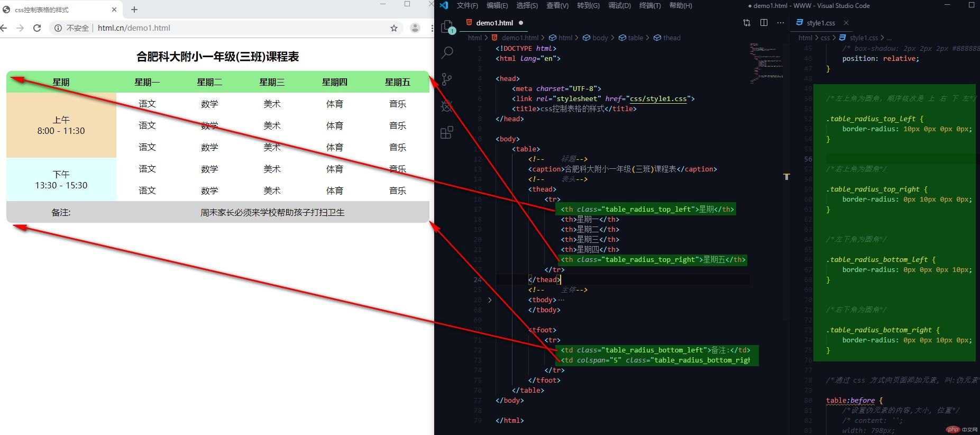980x435 pixels.
Task: Click .table_radius_bottom_left selector in CSS
Action: pyautogui.click(x=877, y=259)
